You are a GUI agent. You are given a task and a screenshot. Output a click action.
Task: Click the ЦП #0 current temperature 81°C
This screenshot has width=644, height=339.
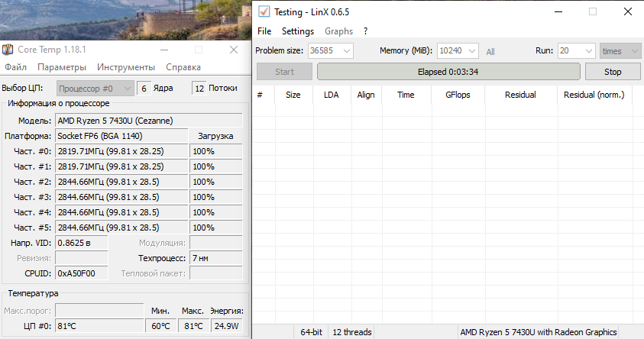pos(99,326)
